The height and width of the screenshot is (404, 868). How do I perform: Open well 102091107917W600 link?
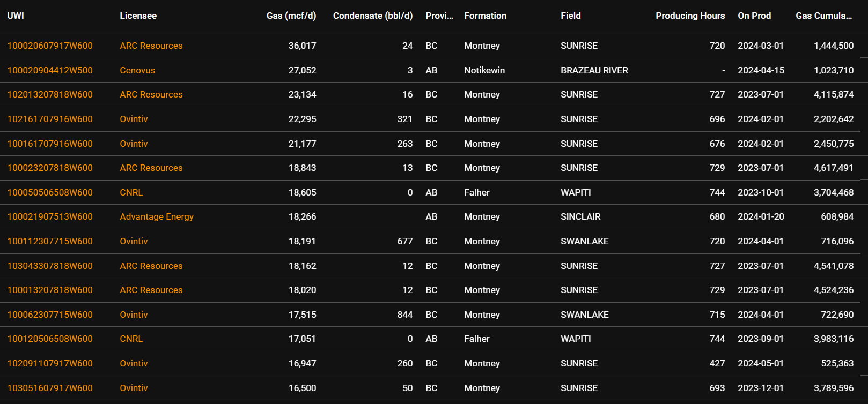(x=50, y=363)
